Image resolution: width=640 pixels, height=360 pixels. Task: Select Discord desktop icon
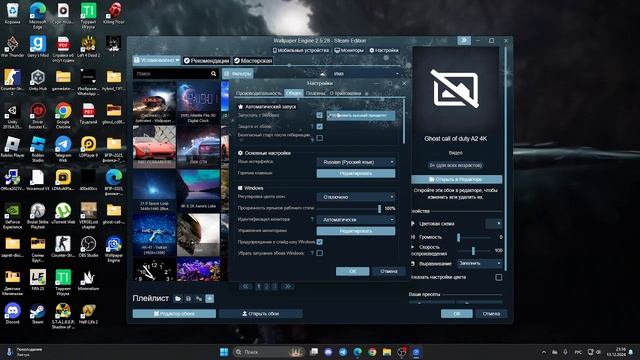pyautogui.click(x=12, y=314)
